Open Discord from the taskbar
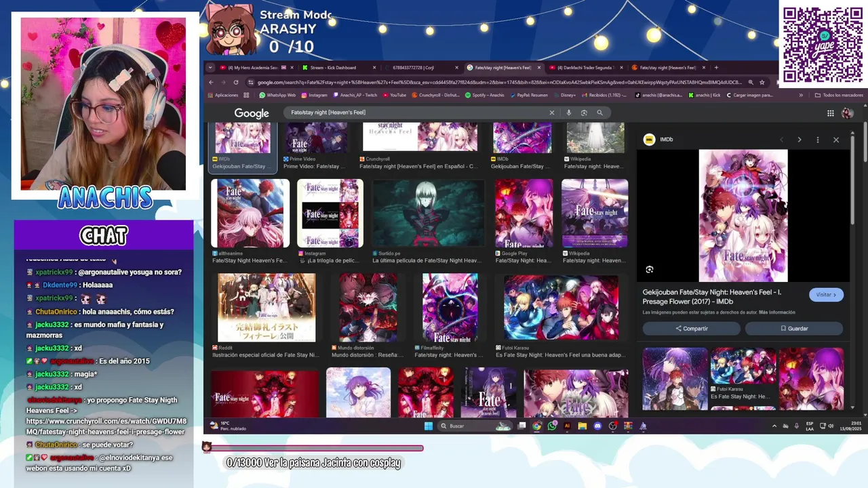 (597, 426)
